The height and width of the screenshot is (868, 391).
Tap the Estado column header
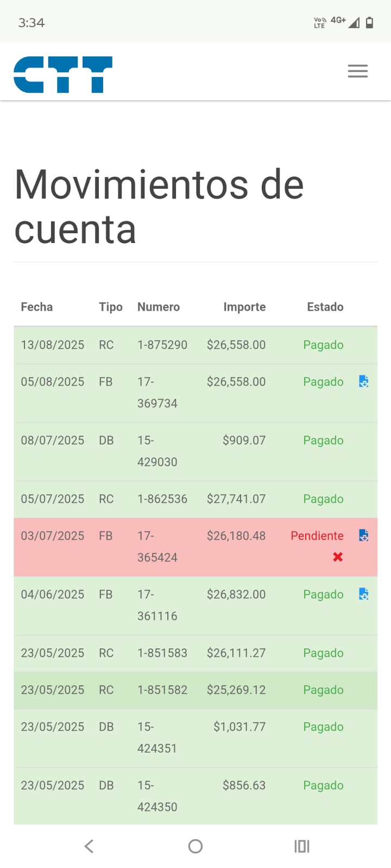(325, 307)
